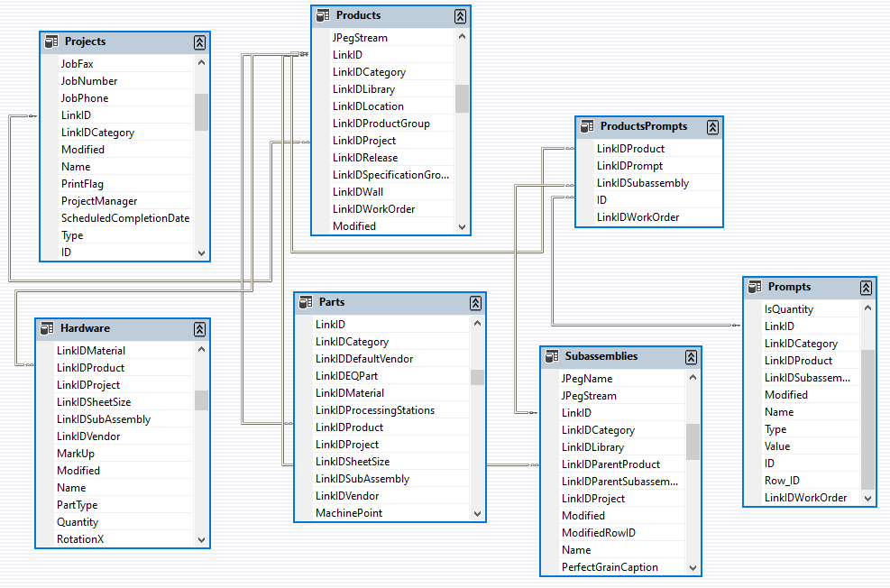Collapse the Subassemblies table

tap(691, 357)
